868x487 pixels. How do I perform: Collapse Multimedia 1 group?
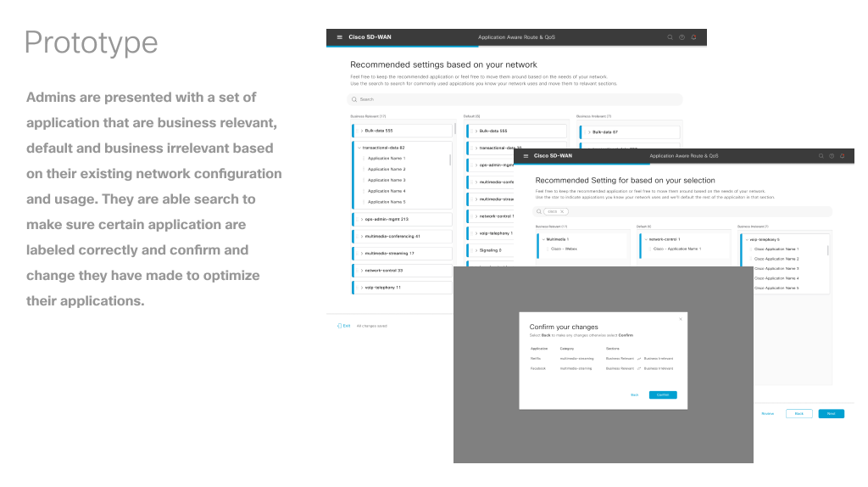pos(543,239)
